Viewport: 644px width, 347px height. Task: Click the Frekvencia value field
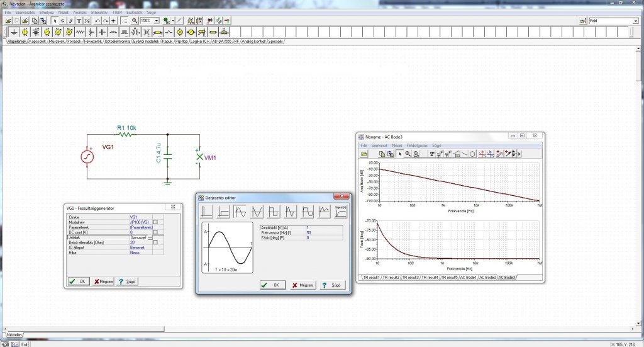tap(324, 232)
